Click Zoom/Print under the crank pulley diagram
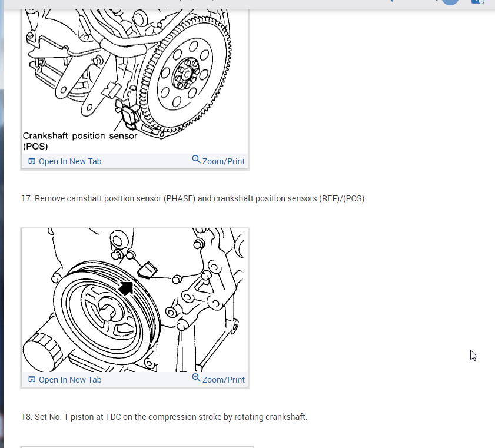This screenshot has width=495, height=448. (218, 379)
